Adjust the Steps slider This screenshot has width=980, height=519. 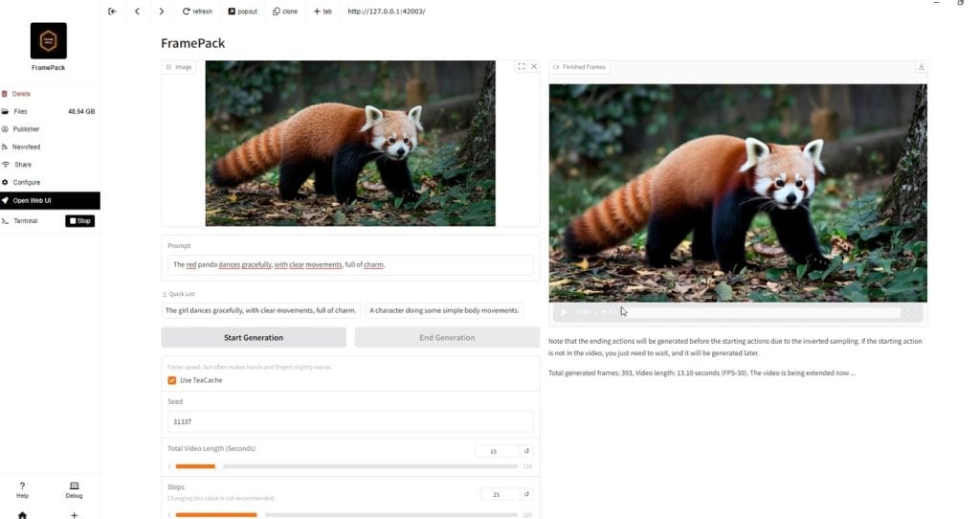coord(346,514)
